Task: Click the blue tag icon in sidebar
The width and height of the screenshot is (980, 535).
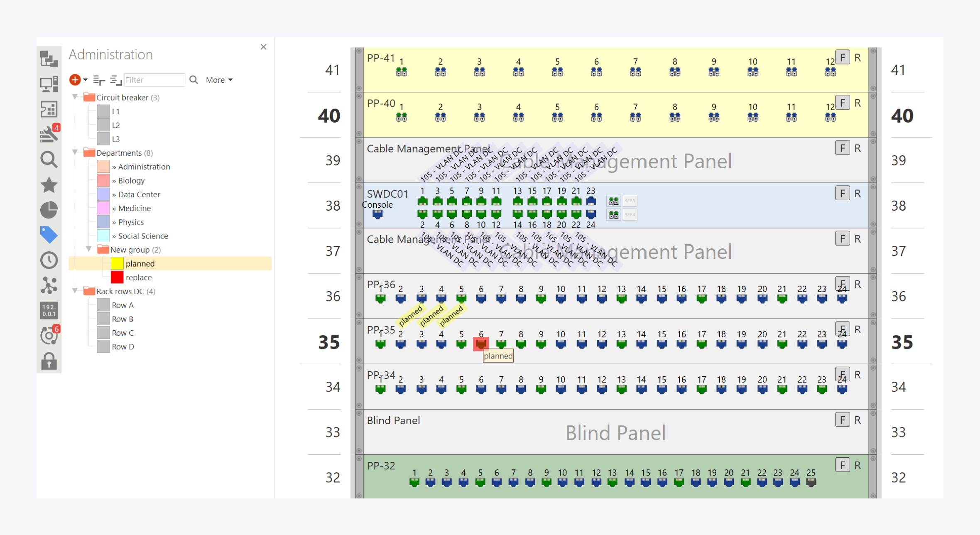Action: click(49, 235)
